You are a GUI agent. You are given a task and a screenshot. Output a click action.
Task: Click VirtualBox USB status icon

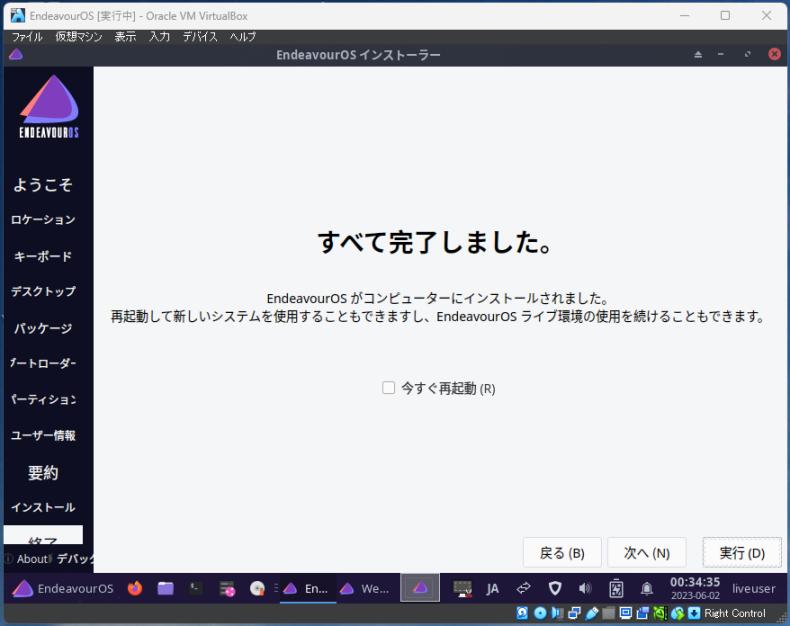click(x=591, y=613)
